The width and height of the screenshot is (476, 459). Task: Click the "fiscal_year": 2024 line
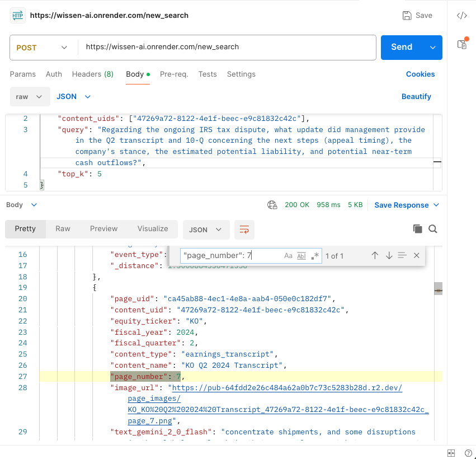pos(154,332)
